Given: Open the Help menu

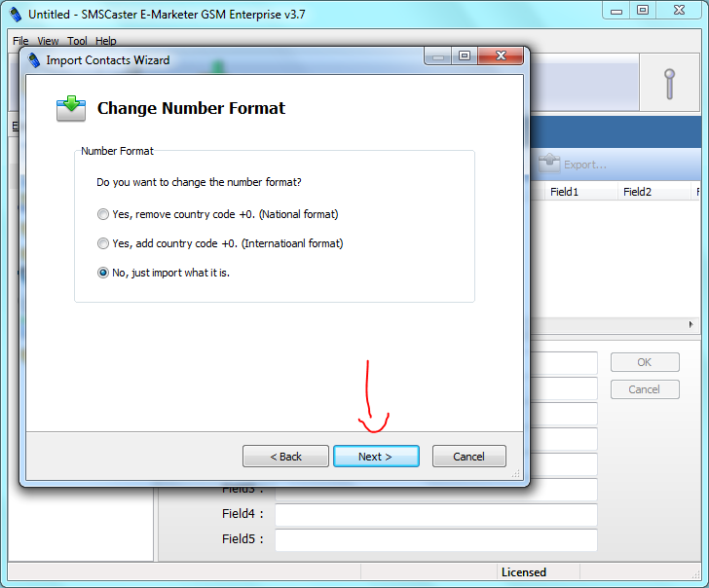Looking at the screenshot, I should click(x=106, y=41).
